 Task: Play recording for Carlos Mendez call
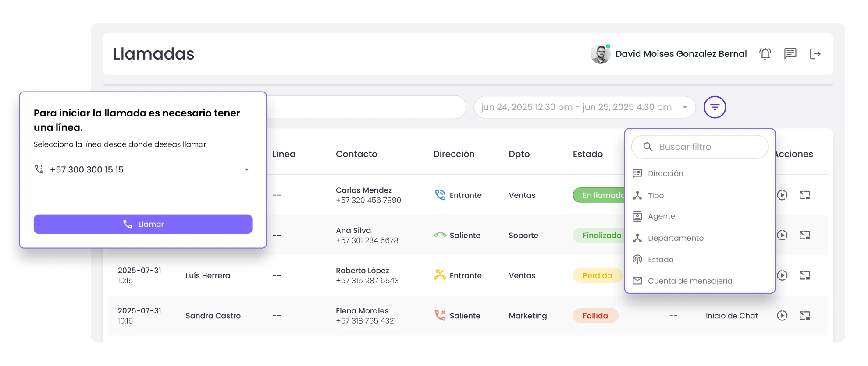(x=782, y=195)
